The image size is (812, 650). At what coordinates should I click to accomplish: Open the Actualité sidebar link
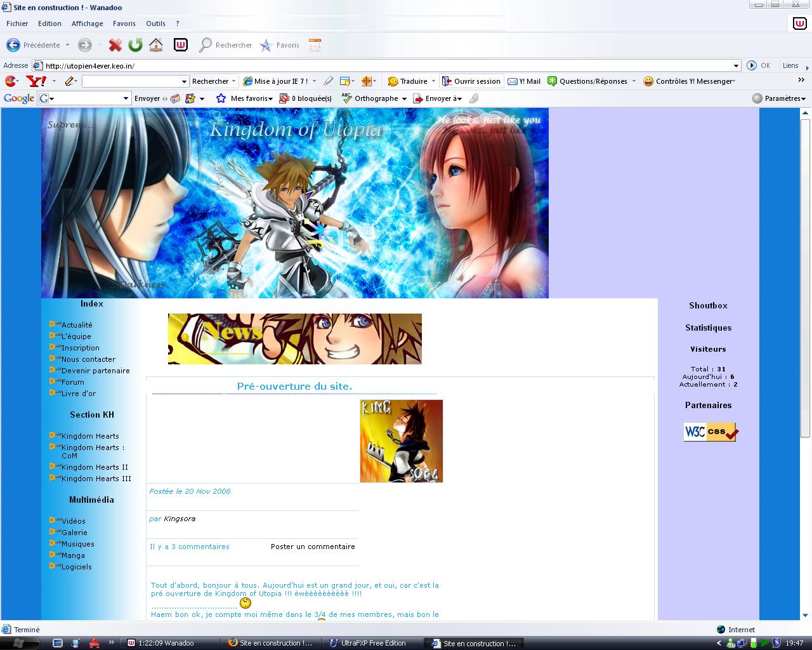pyautogui.click(x=76, y=325)
